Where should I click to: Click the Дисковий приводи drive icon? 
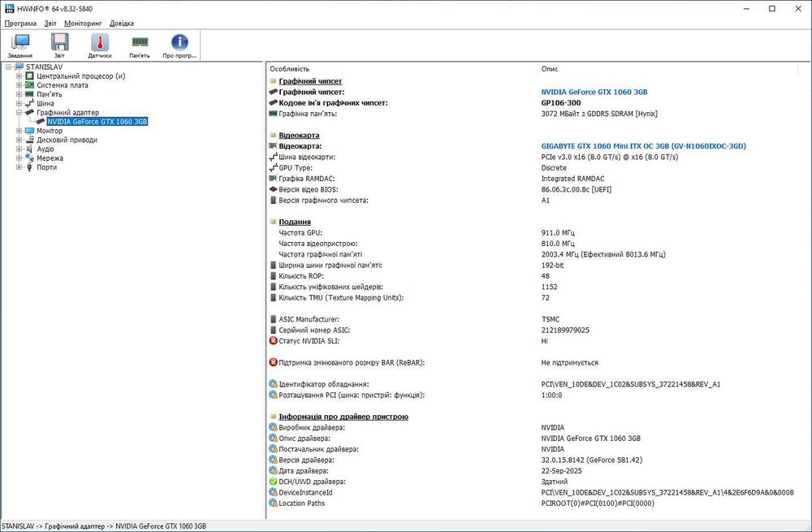pos(29,140)
